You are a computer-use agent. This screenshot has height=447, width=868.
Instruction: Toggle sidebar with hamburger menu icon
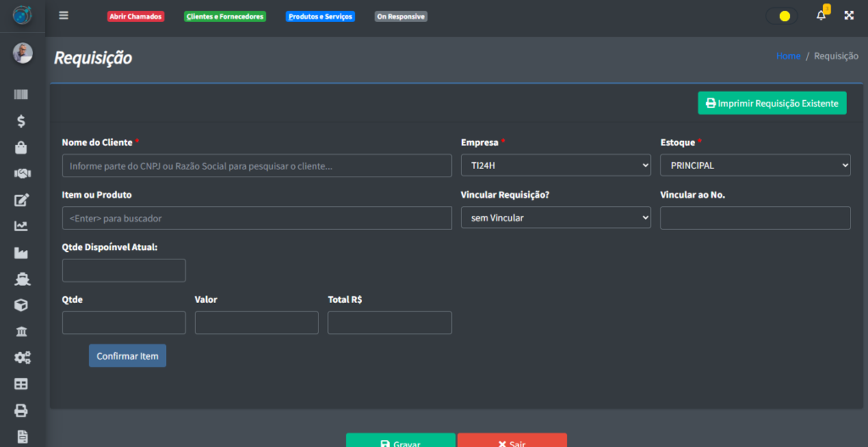64,15
